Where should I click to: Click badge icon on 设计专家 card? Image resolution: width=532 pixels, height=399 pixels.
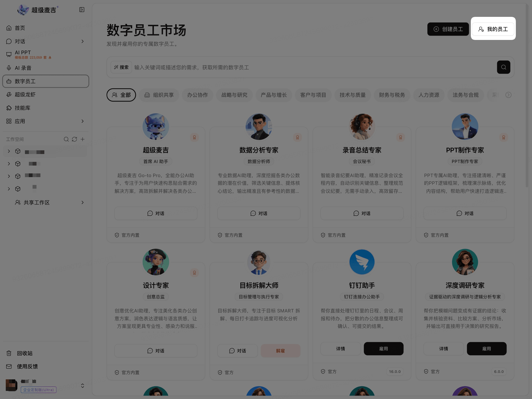point(194,273)
